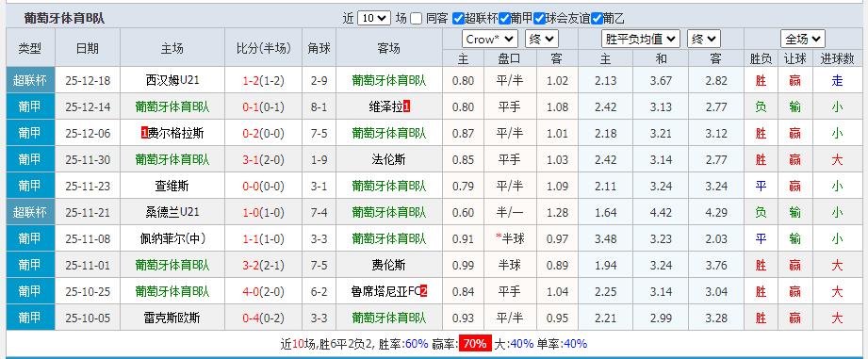Click the highlighted 70% win rate badge

pos(475,344)
